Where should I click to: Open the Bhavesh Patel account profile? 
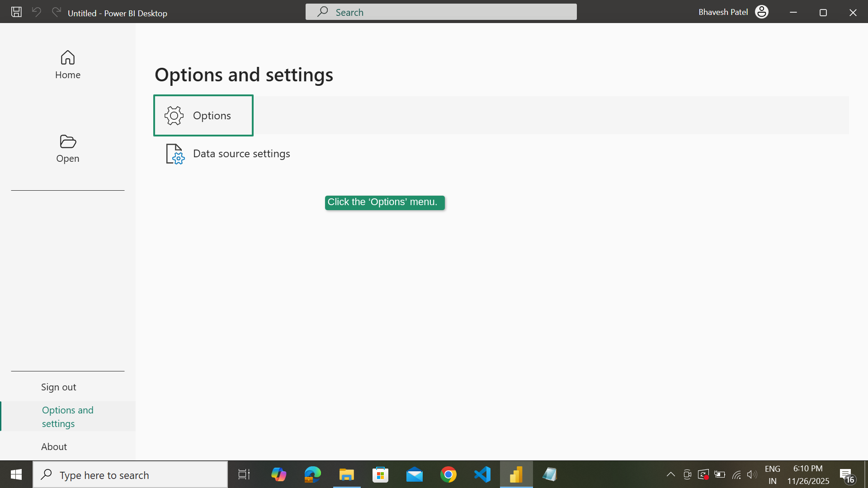pyautogui.click(x=761, y=12)
